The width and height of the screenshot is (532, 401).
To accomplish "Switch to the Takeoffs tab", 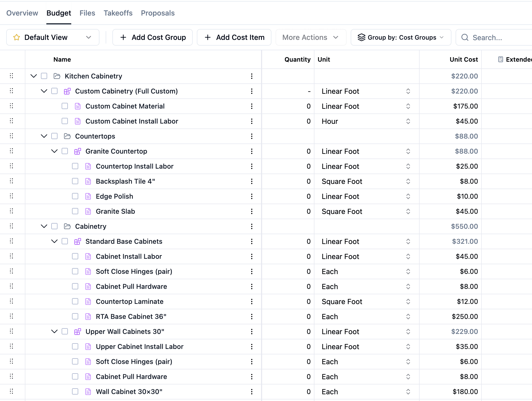I will click(x=118, y=13).
